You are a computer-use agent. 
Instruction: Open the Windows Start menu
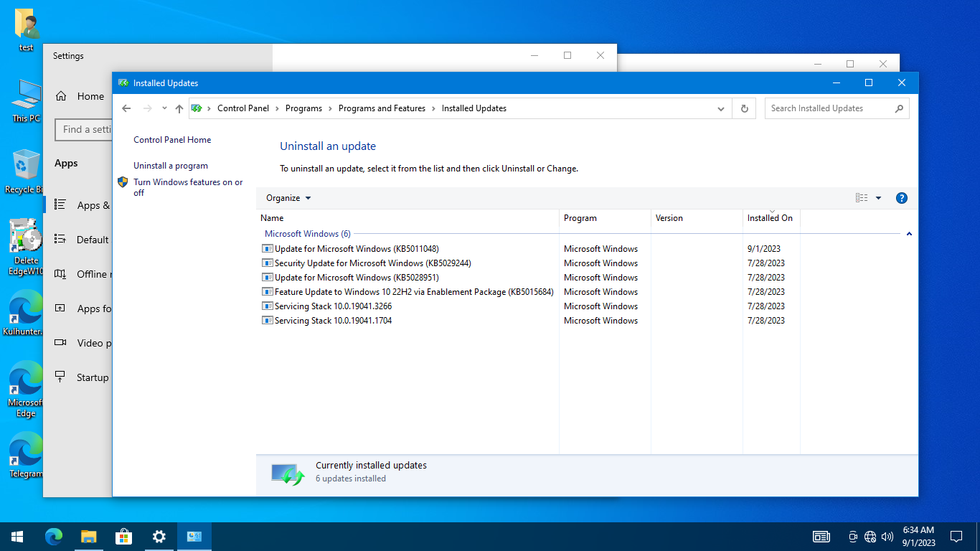[17, 537]
